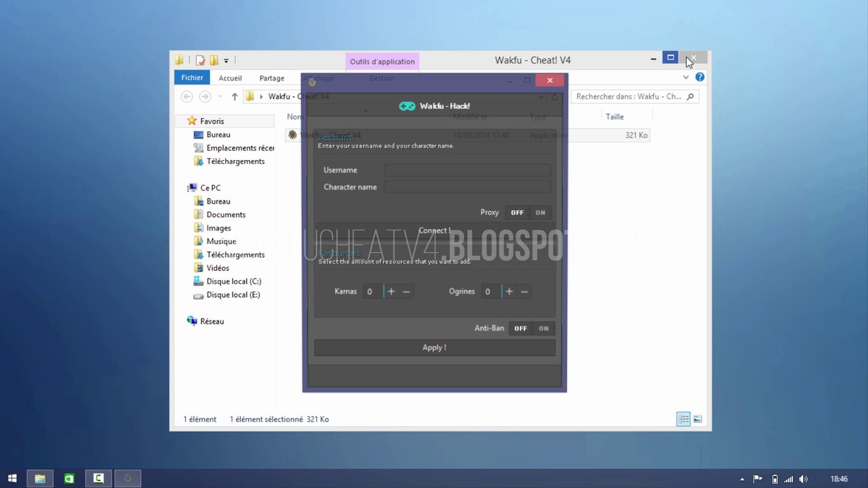The height and width of the screenshot is (488, 868).
Task: Click the battery tray icon
Action: (774, 479)
